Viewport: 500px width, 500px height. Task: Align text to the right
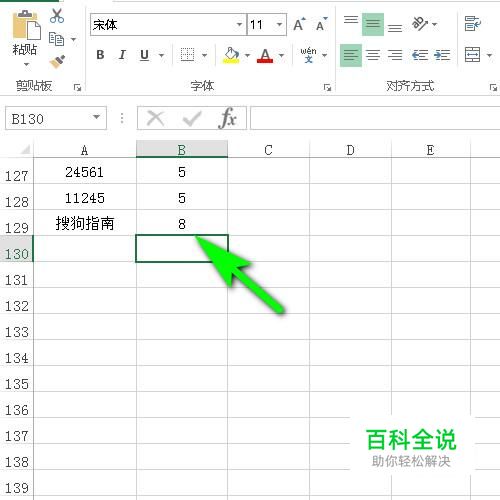(395, 55)
